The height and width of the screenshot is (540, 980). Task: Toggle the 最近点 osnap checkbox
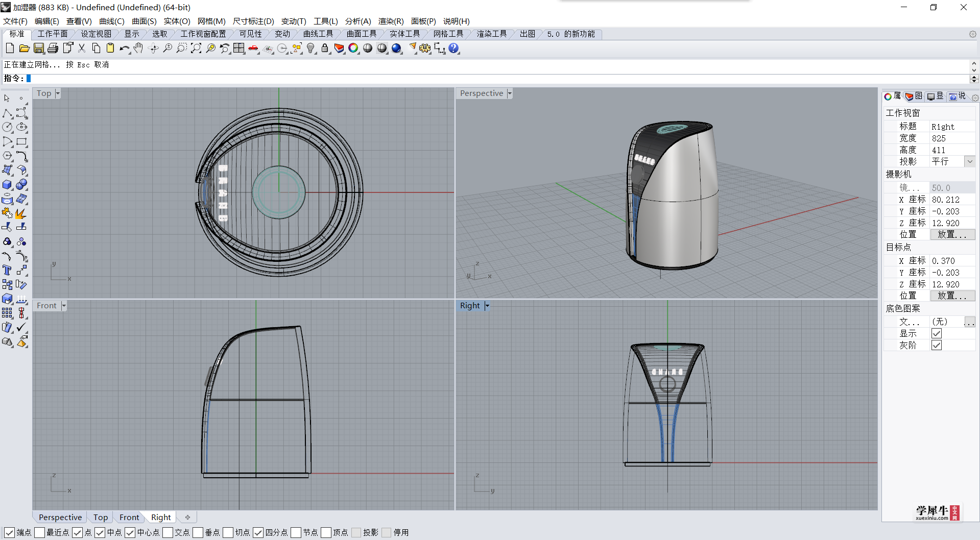tap(39, 532)
